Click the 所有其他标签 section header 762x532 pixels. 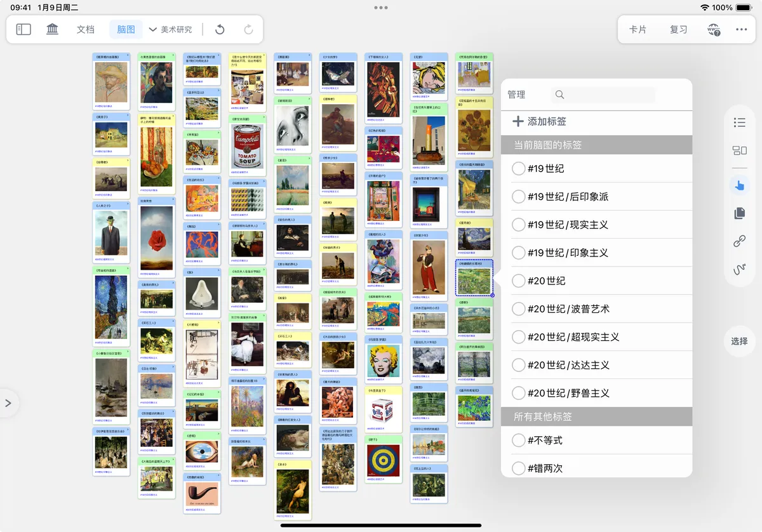pyautogui.click(x=596, y=416)
